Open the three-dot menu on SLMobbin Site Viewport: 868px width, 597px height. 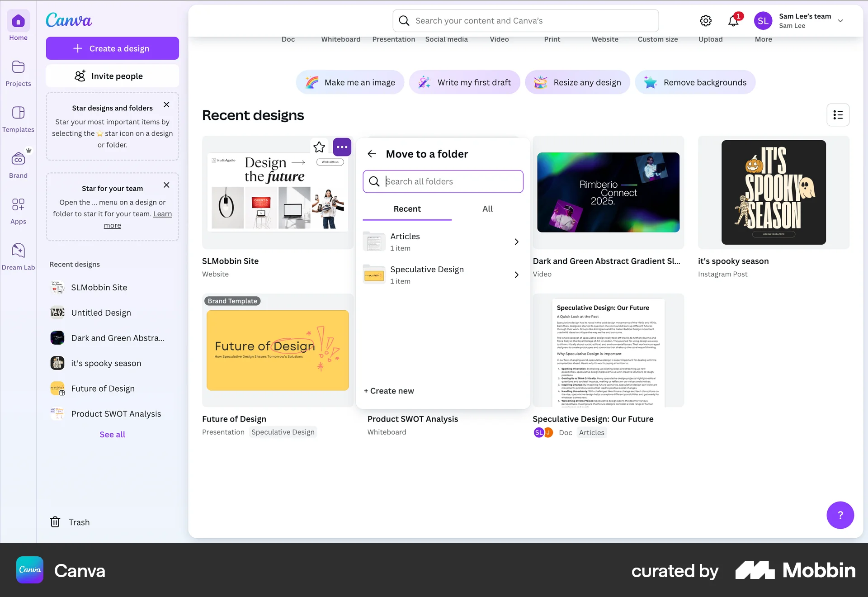tap(342, 147)
